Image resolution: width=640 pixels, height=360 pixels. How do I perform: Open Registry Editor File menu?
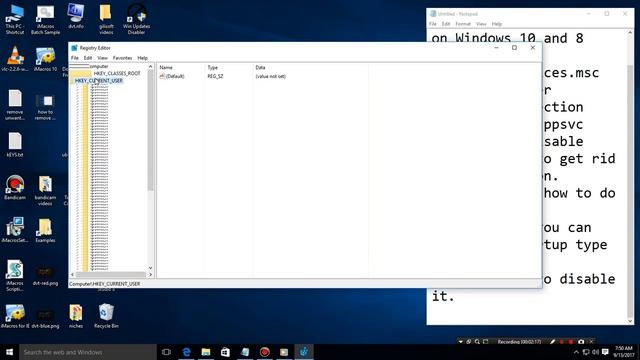click(75, 58)
